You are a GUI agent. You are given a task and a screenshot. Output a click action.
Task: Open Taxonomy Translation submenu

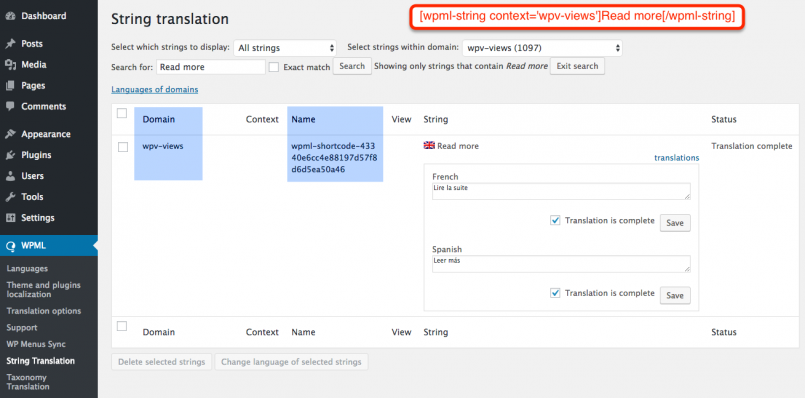[28, 382]
